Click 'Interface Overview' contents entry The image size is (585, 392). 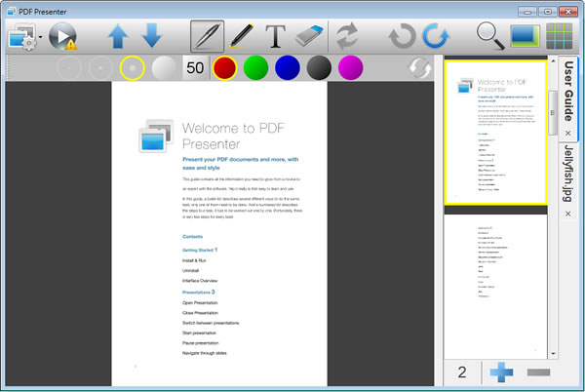[200, 281]
